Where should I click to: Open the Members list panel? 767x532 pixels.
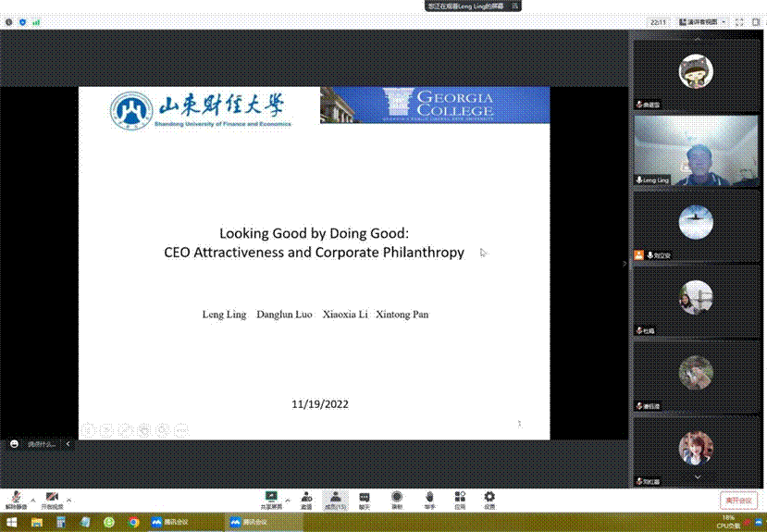point(335,498)
